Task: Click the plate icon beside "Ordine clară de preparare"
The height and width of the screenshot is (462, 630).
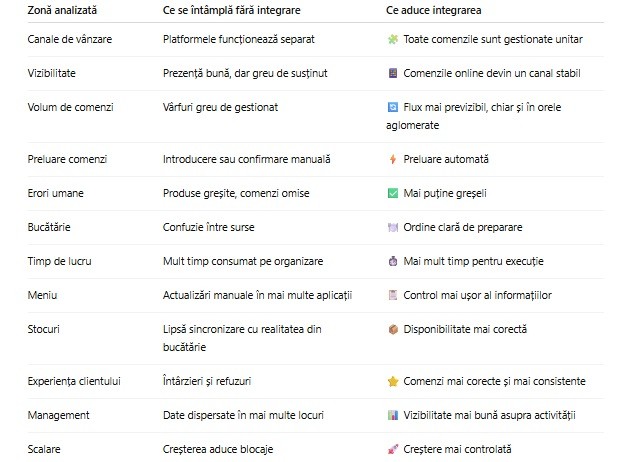Action: click(392, 227)
